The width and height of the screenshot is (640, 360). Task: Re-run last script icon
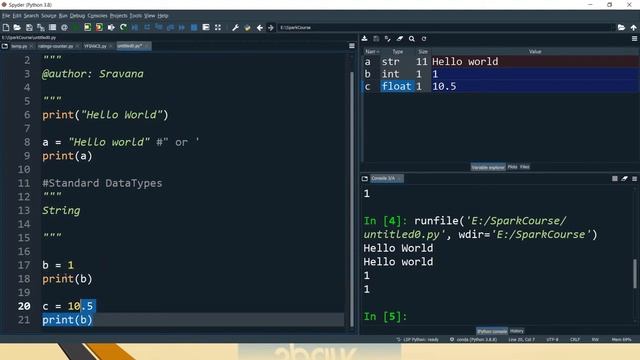click(x=123, y=27)
